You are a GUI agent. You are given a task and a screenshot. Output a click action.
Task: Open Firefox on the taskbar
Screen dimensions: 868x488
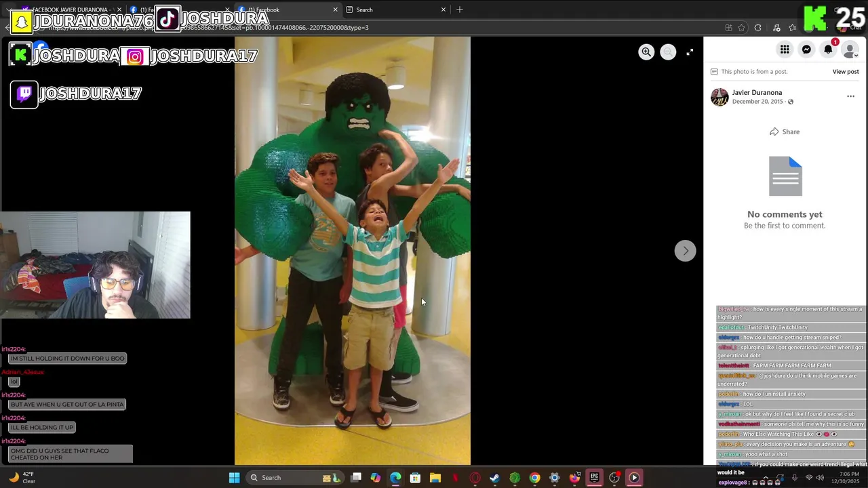[574, 478]
